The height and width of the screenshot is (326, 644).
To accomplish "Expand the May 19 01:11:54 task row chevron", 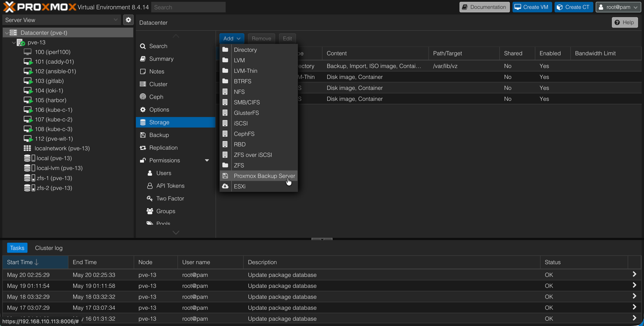I will pos(634,285).
